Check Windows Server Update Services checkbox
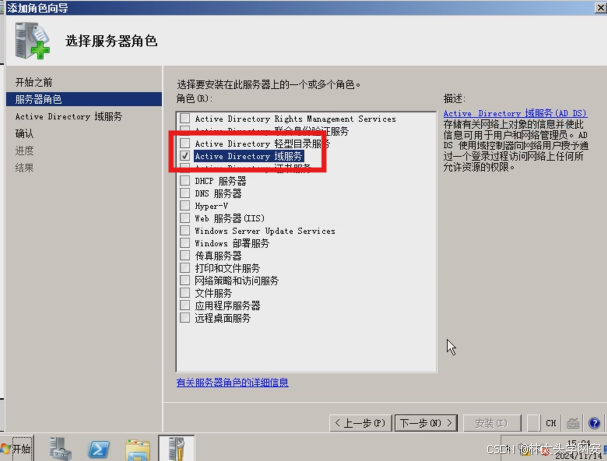The image size is (607, 461). (185, 230)
